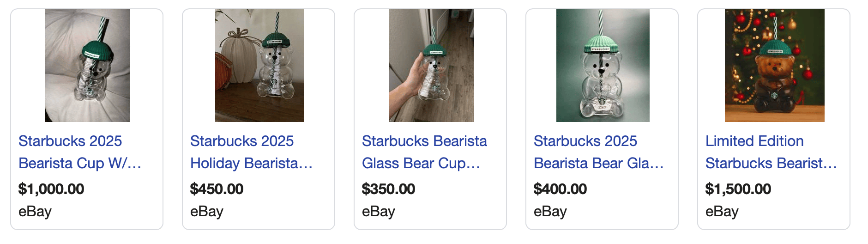Click the $350.00 listing price

click(388, 189)
